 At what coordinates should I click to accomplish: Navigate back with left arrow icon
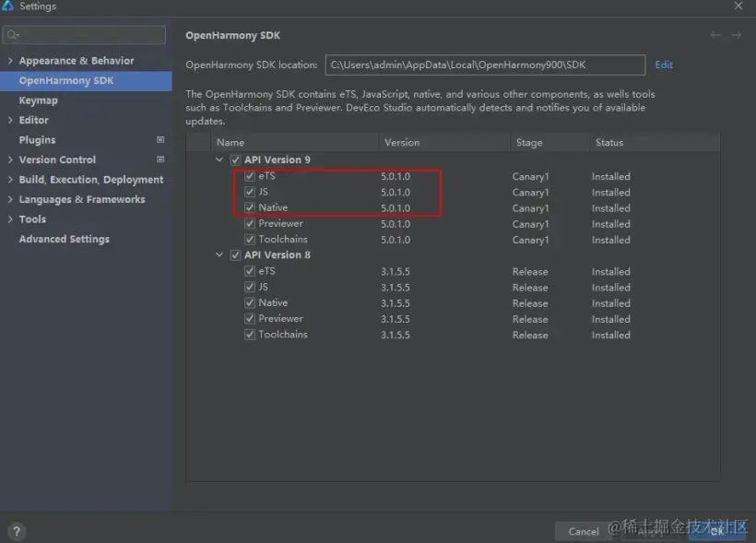tap(715, 35)
